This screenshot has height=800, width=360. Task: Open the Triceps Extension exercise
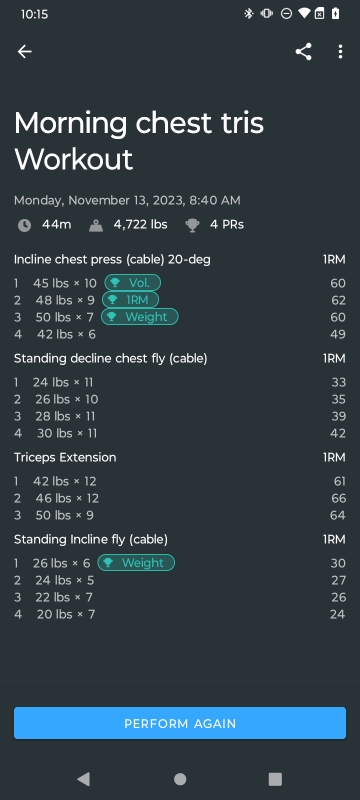click(x=65, y=457)
